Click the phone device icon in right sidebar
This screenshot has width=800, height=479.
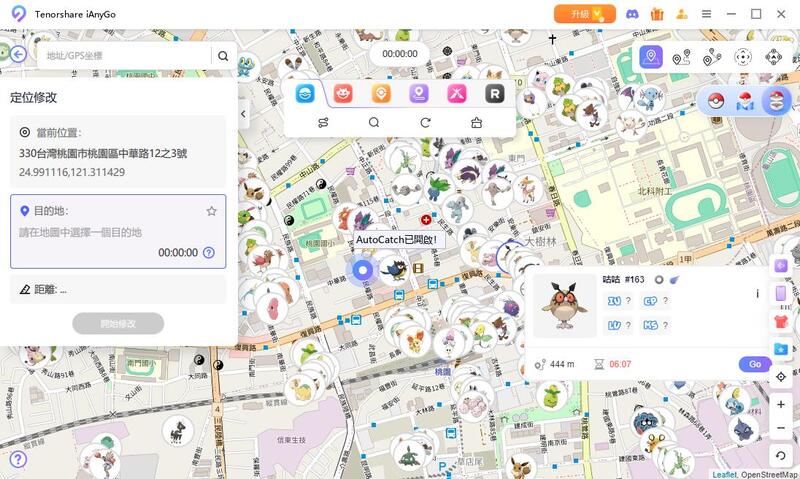(781, 293)
